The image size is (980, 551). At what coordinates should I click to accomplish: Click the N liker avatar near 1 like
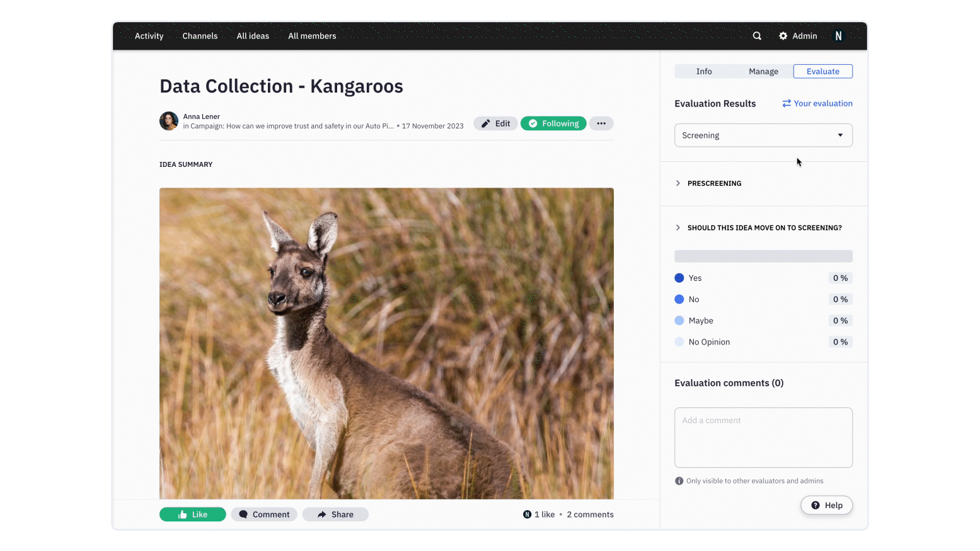(527, 514)
